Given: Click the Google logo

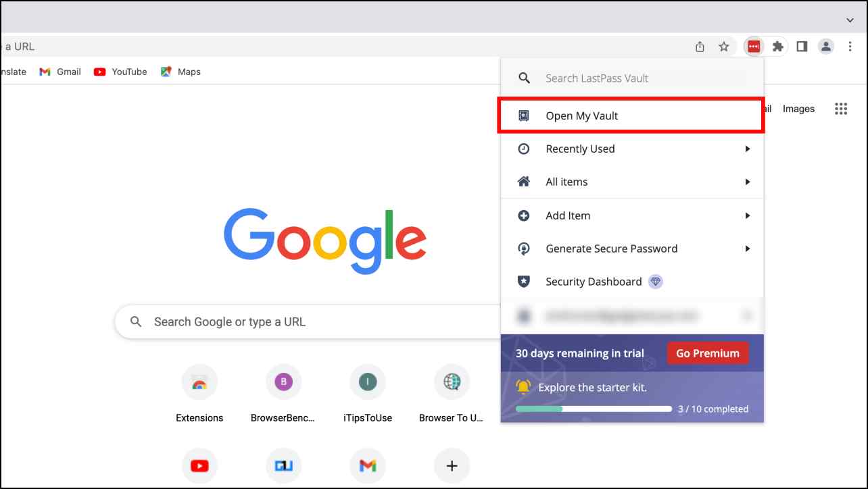Looking at the screenshot, I should point(324,241).
